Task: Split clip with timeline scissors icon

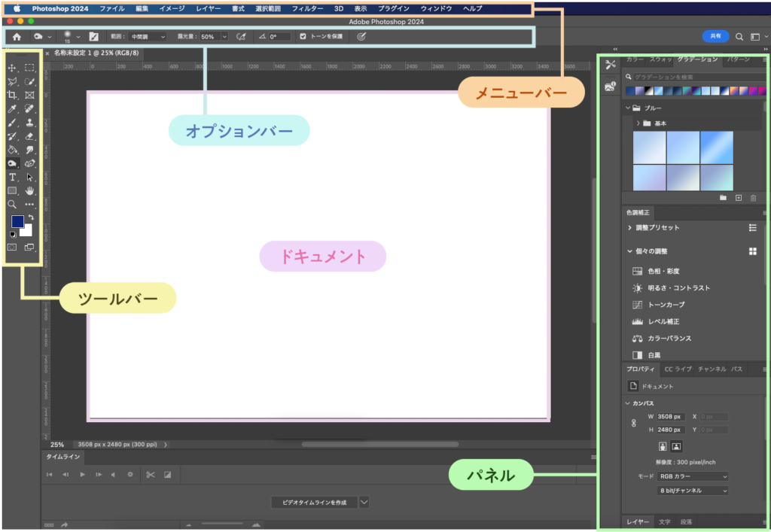Action: [151, 475]
